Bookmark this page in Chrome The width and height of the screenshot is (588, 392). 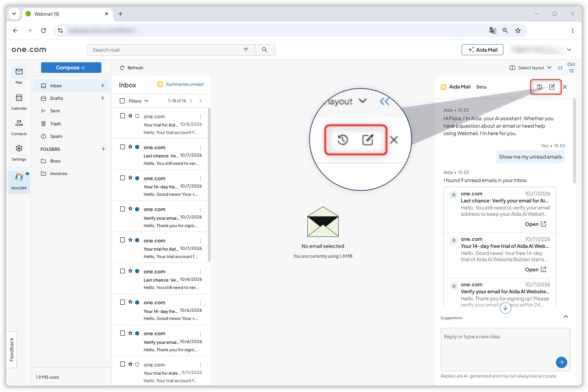pyautogui.click(x=518, y=31)
